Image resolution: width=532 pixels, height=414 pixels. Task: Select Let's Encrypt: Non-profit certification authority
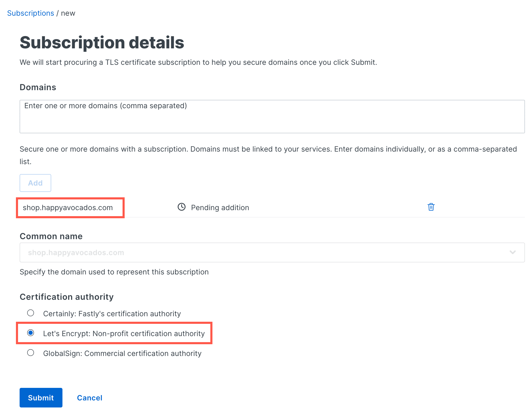click(x=31, y=333)
